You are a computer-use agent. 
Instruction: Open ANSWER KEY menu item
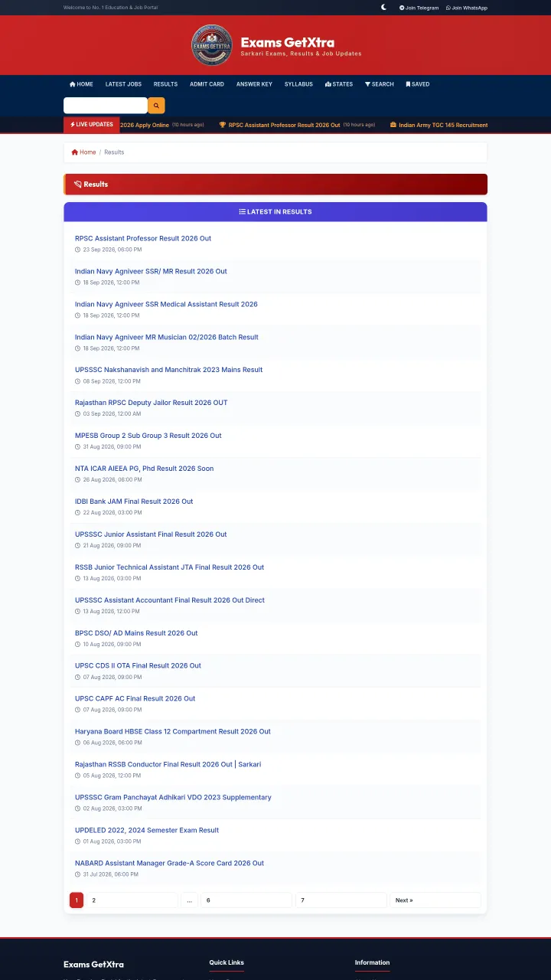pyautogui.click(x=254, y=84)
